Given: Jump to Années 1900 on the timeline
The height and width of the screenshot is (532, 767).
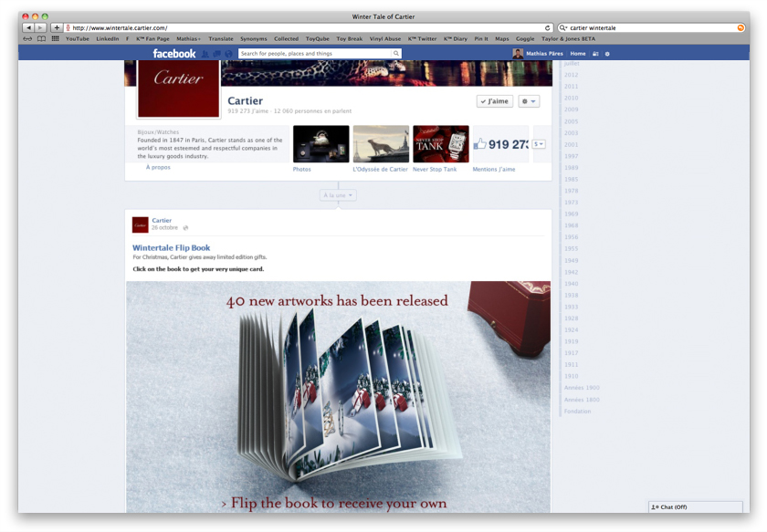Looking at the screenshot, I should 582,388.
